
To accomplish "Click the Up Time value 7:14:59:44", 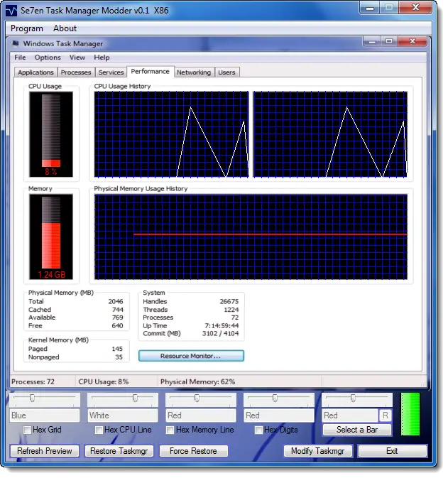I will pos(222,326).
